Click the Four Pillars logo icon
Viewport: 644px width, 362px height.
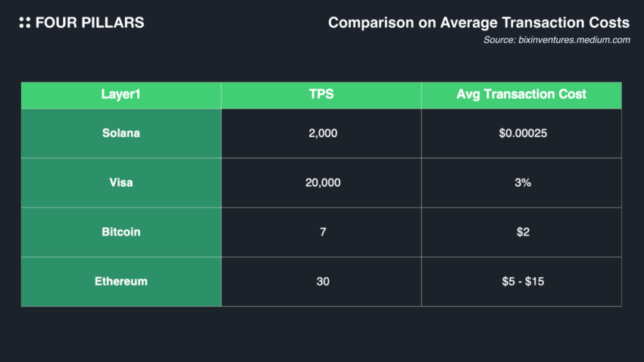point(25,23)
